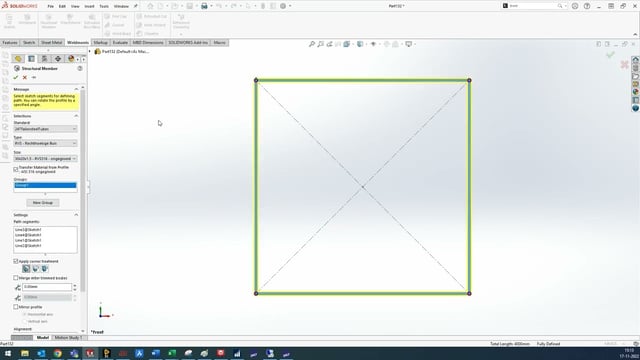The height and width of the screenshot is (360, 640).
Task: Enable Mirror profile checkbox
Action: pyautogui.click(x=16, y=307)
